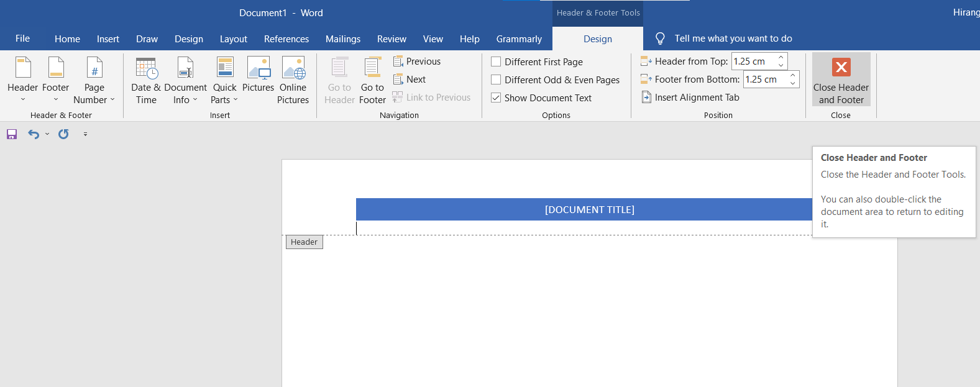
Task: Click the Redo/Repeat icon
Action: tap(63, 134)
